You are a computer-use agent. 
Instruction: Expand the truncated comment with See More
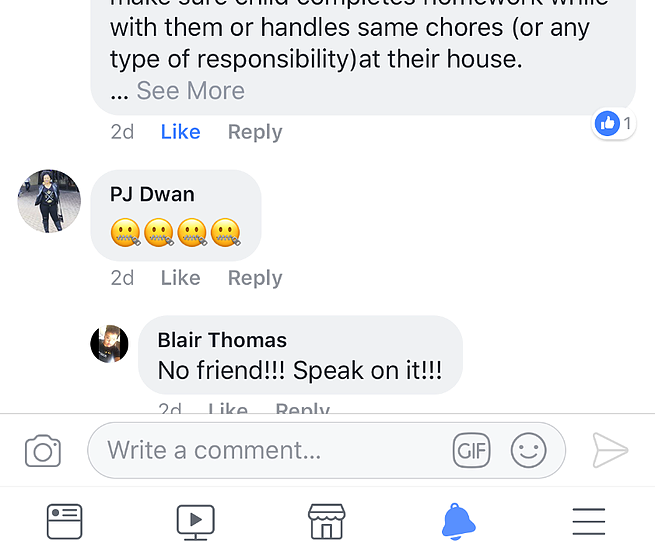click(190, 91)
